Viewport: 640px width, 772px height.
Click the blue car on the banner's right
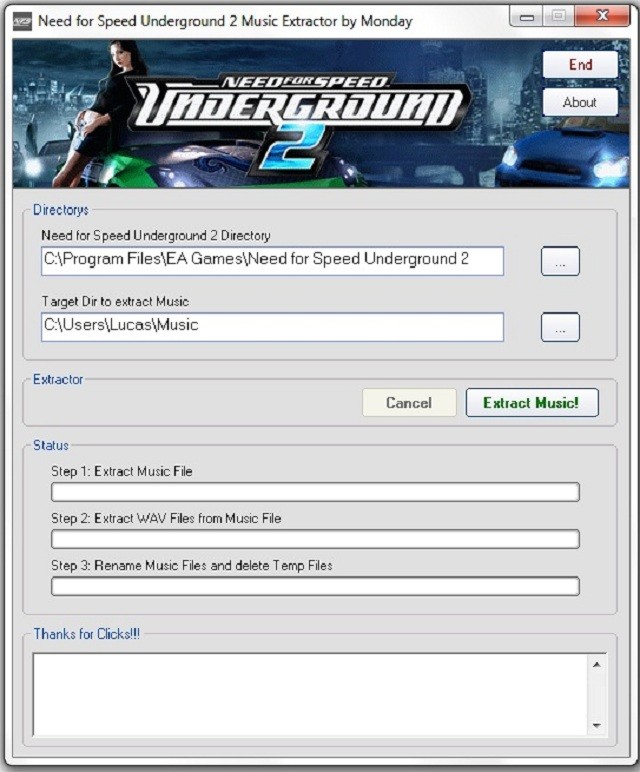[563, 158]
